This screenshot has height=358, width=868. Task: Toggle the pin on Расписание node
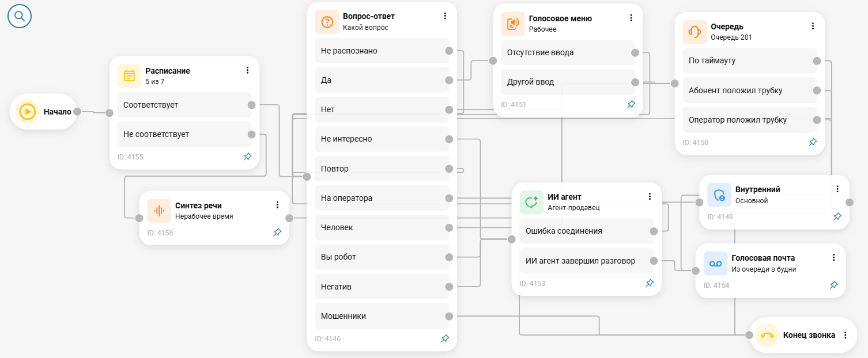[x=247, y=157]
